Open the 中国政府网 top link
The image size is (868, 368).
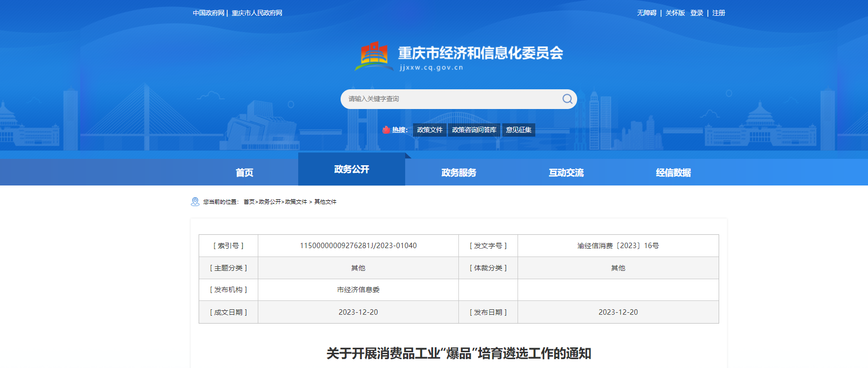(x=208, y=13)
